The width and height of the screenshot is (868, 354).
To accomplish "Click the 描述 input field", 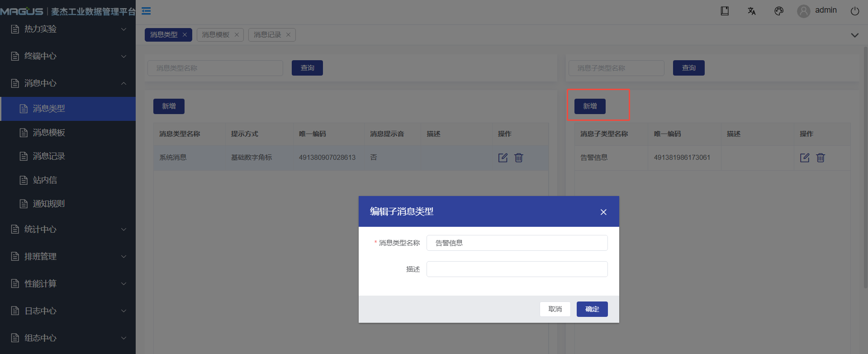I will [x=517, y=269].
